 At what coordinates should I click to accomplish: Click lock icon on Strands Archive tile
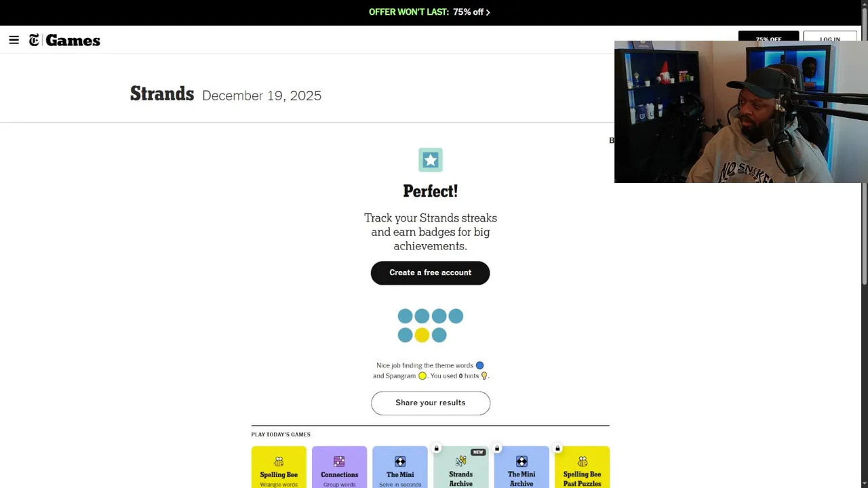pos(437,448)
